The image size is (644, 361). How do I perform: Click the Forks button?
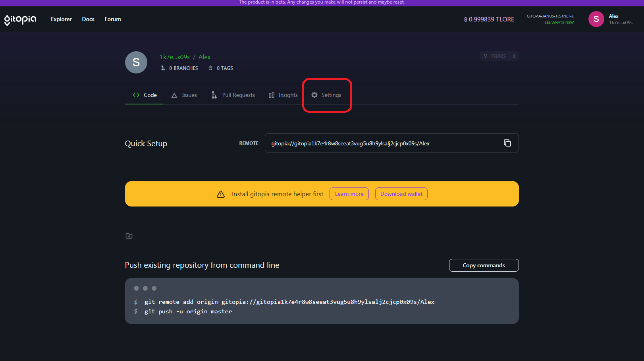[499, 56]
